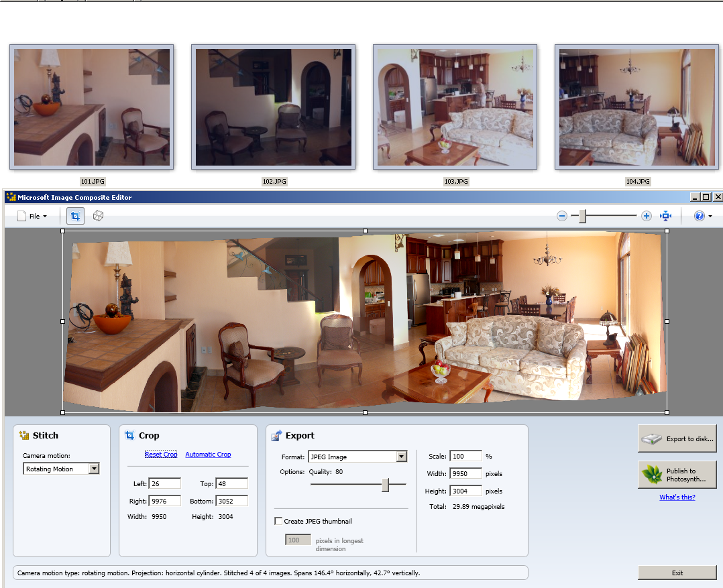This screenshot has width=723, height=588.
Task: Click the Image Composite Editor title icon
Action: tap(11, 197)
